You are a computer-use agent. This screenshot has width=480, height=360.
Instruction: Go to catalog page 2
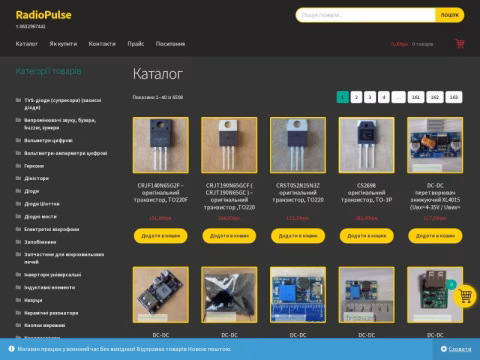[x=356, y=97]
